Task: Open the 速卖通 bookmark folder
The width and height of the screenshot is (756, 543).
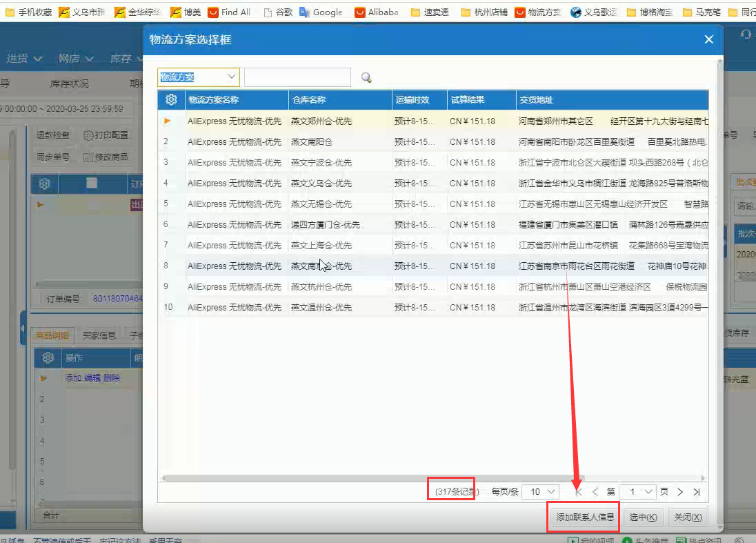Action: point(430,12)
